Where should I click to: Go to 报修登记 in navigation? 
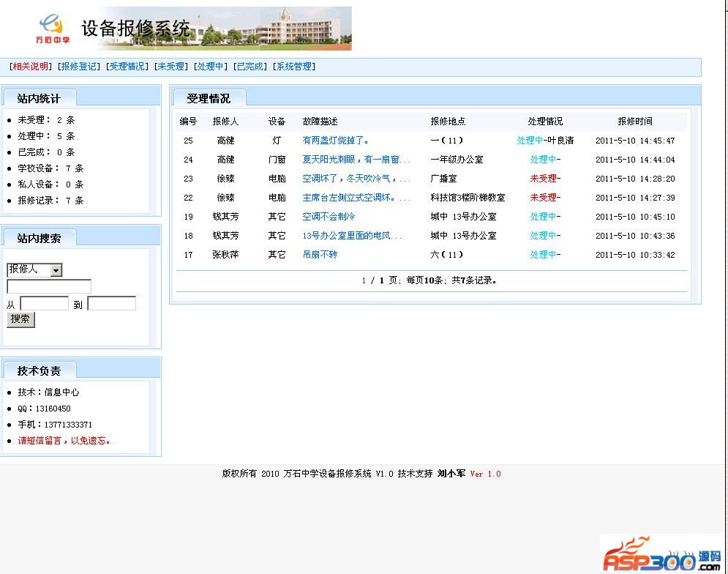(x=79, y=67)
